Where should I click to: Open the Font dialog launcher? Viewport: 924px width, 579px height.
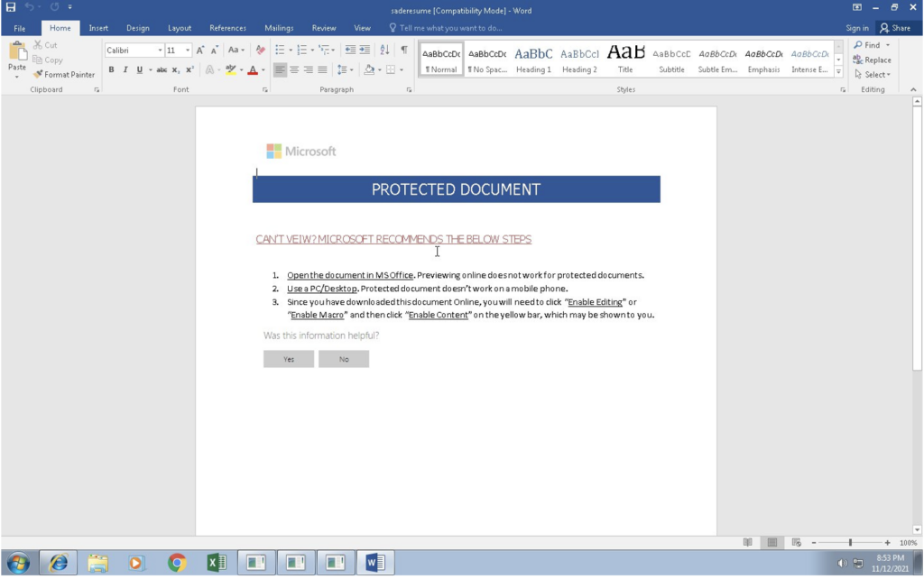tap(264, 90)
